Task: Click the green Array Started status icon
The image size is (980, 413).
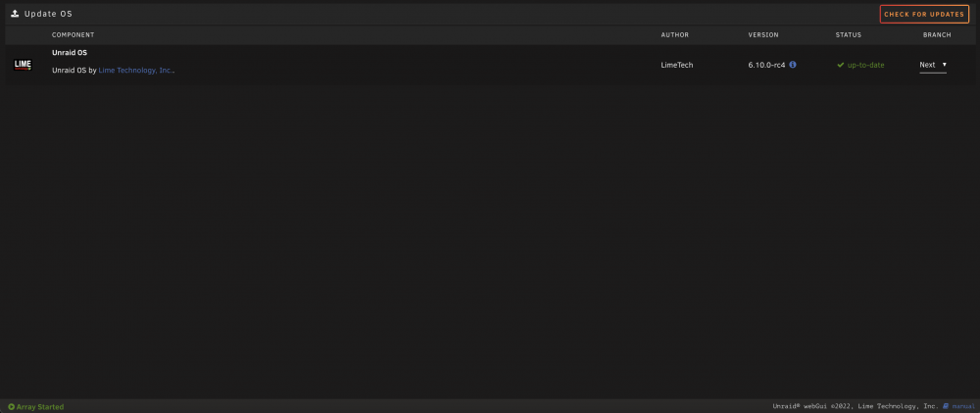Action: [x=11, y=407]
